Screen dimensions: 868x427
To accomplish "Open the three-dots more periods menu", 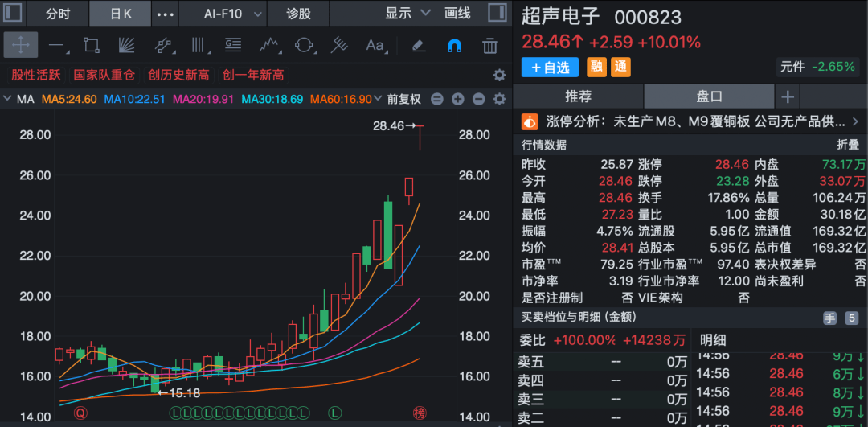I will click(165, 14).
